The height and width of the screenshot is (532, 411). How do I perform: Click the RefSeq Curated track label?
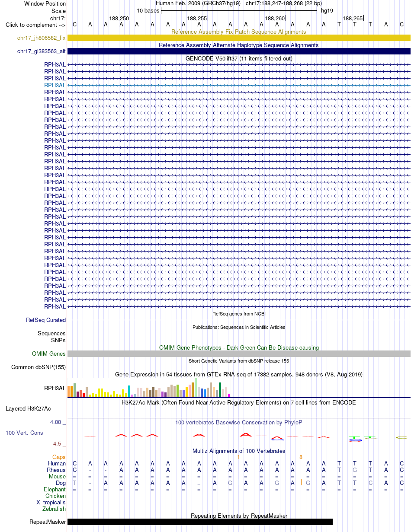46,320
